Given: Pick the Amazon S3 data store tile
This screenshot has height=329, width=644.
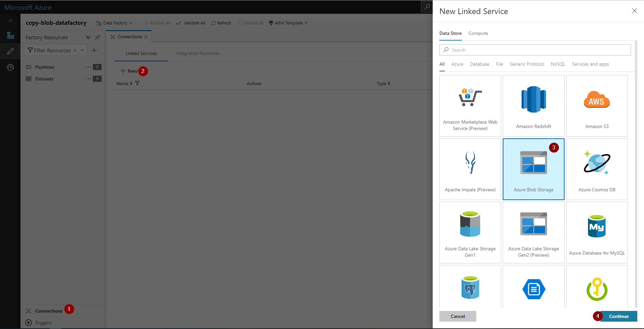Looking at the screenshot, I should pyautogui.click(x=597, y=106).
